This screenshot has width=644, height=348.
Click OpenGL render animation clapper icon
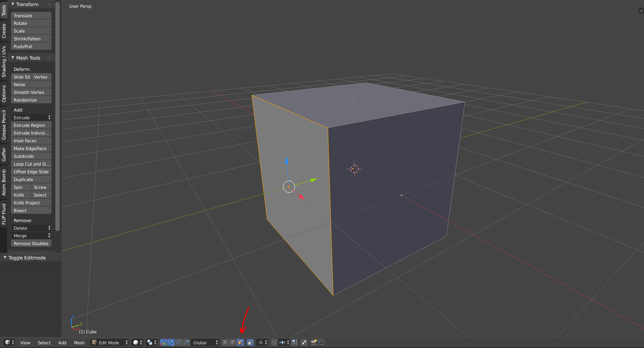pos(322,342)
